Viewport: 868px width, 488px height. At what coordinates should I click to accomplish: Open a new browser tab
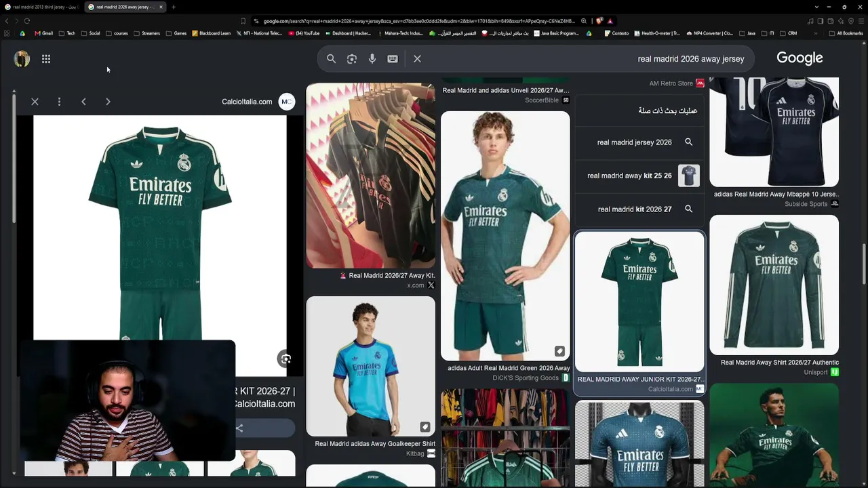tap(174, 7)
